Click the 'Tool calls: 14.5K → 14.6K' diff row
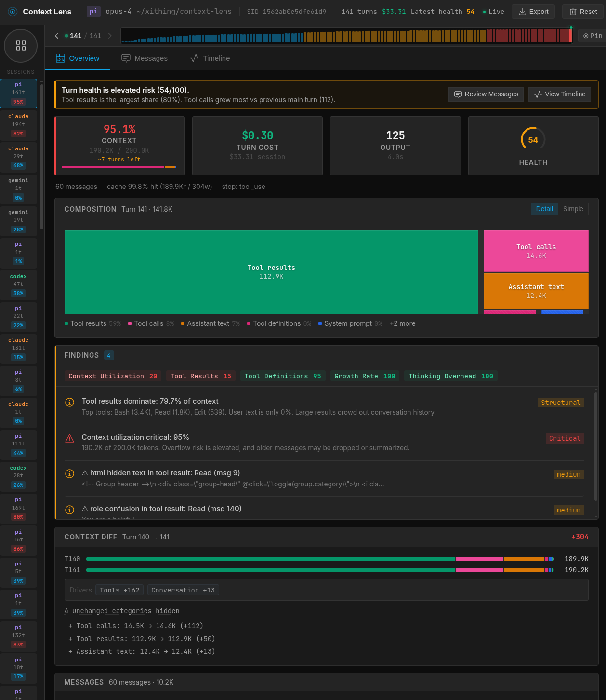The image size is (606, 700). pyautogui.click(x=136, y=626)
